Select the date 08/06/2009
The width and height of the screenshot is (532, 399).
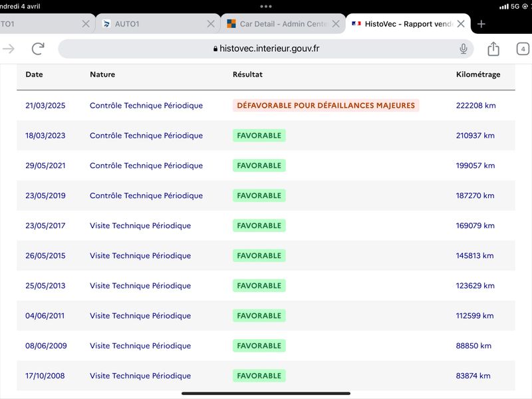click(46, 346)
